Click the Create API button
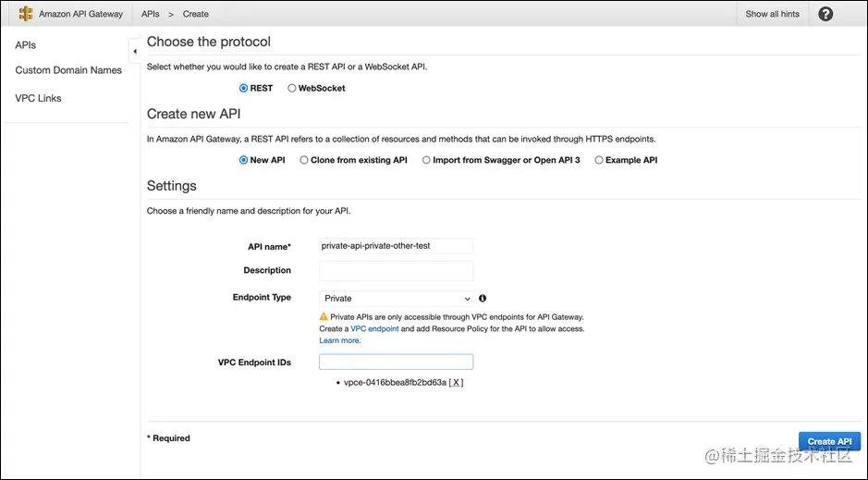Screen dimensions: 868x480 coord(828,442)
